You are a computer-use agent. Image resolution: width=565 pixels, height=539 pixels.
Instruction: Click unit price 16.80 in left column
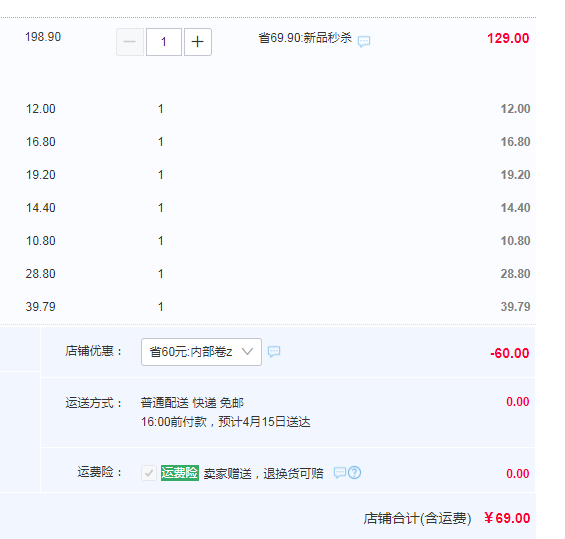pos(40,142)
